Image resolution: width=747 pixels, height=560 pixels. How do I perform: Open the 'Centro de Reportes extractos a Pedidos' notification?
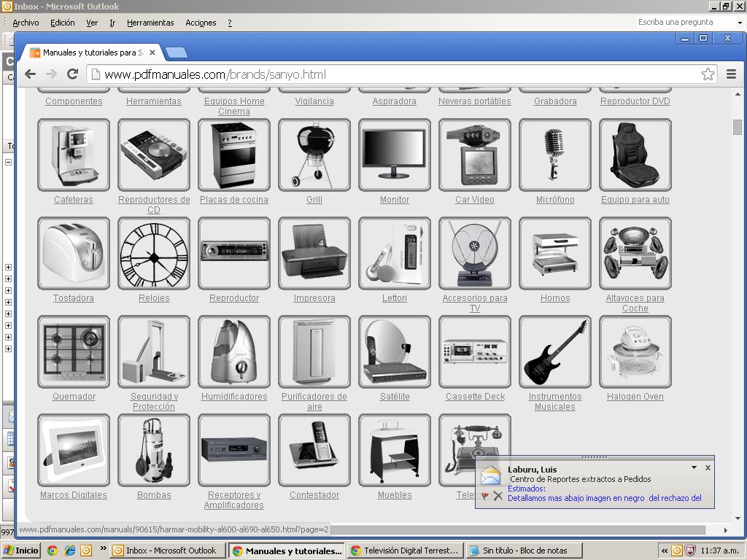click(580, 479)
